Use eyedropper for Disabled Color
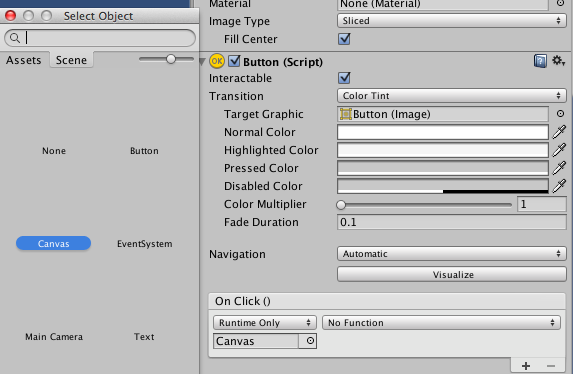Viewport: 573px width, 374px height. click(559, 186)
